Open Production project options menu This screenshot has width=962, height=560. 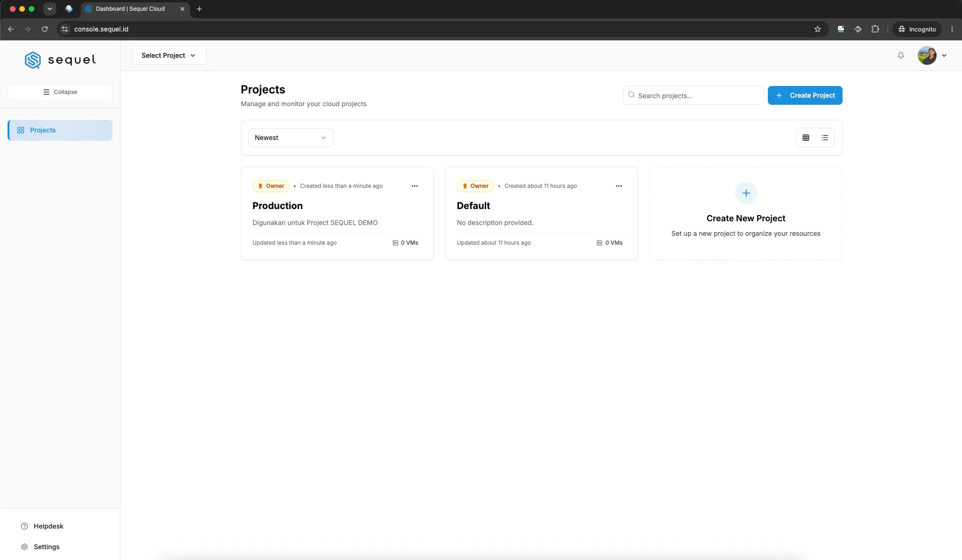point(414,186)
